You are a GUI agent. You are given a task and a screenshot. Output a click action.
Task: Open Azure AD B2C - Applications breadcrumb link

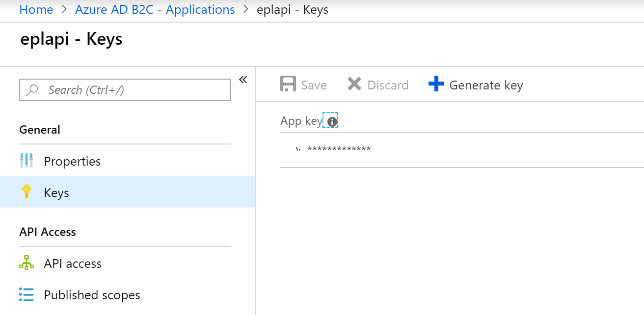coord(155,9)
